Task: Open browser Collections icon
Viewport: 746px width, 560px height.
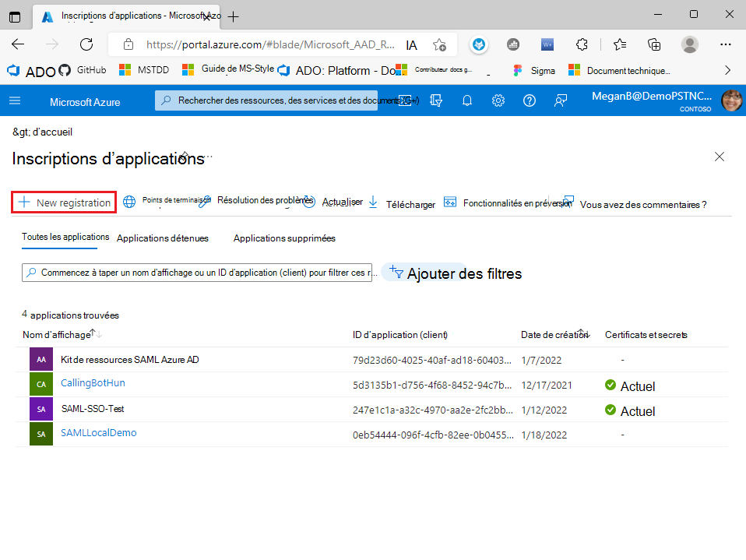Action: point(654,44)
